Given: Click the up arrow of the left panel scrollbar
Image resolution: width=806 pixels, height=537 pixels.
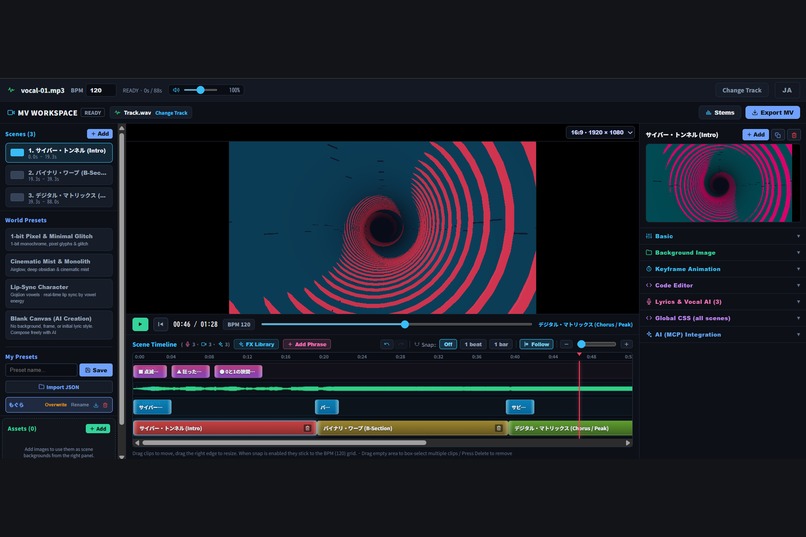Looking at the screenshot, I should 122,128.
